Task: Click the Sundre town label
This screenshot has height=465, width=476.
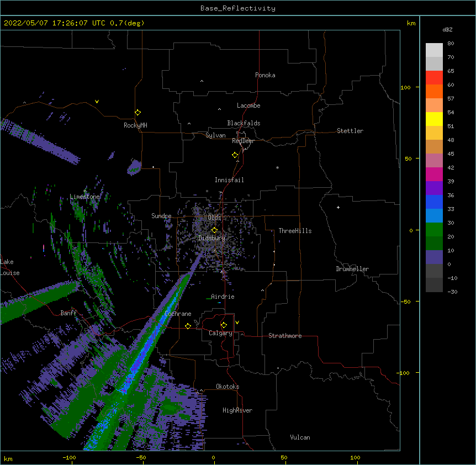Action: (161, 216)
